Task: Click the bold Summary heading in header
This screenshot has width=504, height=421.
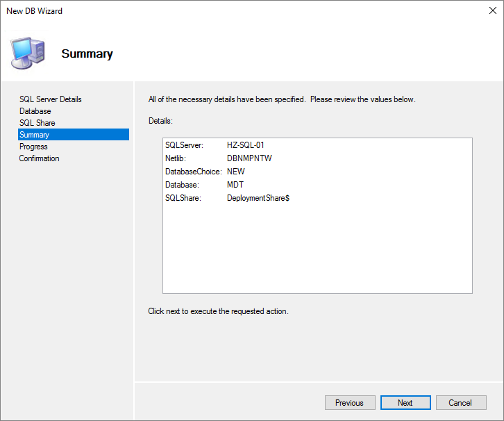Action: [87, 53]
